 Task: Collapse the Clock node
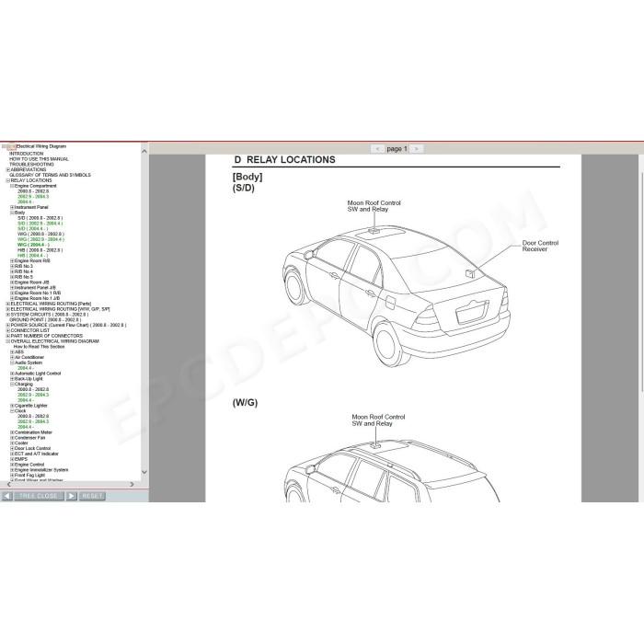(x=12, y=410)
